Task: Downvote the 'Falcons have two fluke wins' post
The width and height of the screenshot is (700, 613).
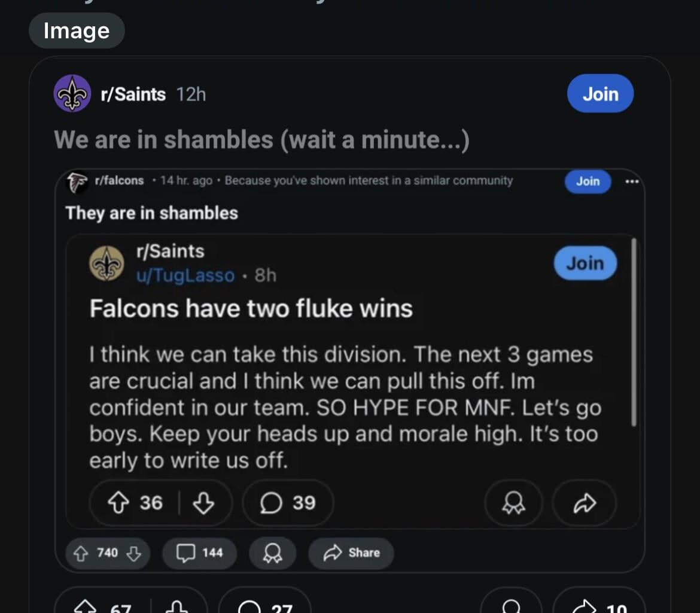Action: click(203, 503)
